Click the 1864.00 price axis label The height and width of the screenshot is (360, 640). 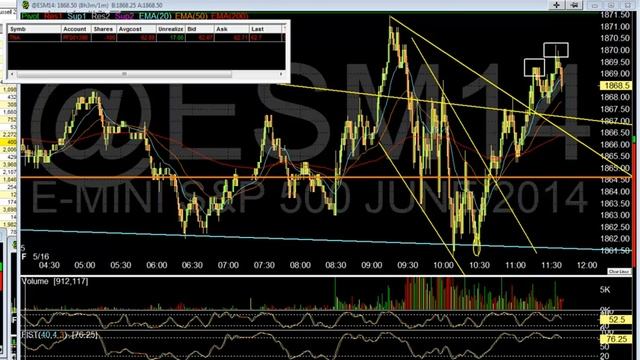click(x=615, y=191)
